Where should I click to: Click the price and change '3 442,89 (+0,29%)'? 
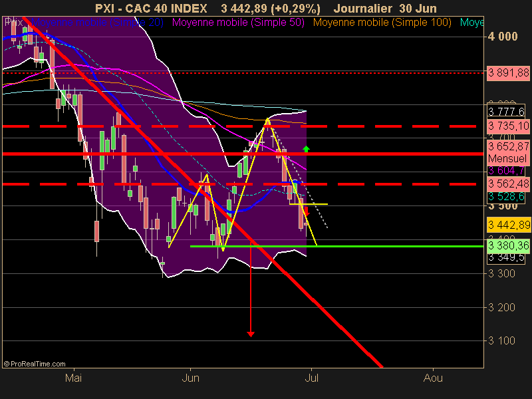tap(271, 9)
